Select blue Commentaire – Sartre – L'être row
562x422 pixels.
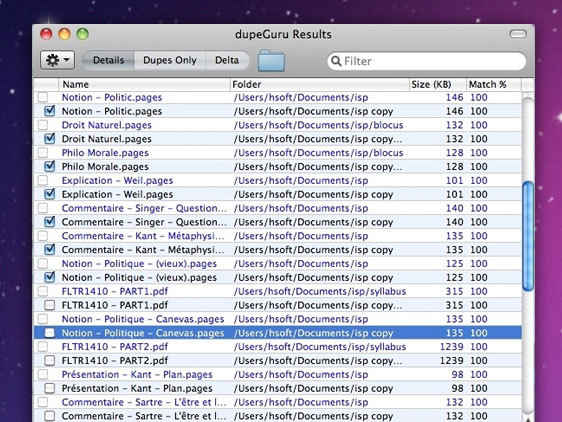278,402
